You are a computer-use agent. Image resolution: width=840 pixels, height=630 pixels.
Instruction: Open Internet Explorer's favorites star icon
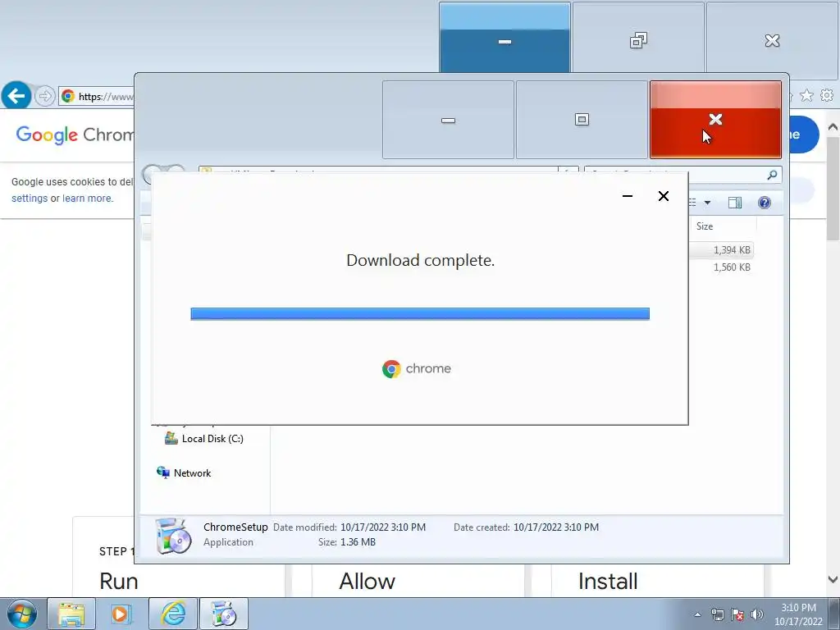(x=806, y=95)
